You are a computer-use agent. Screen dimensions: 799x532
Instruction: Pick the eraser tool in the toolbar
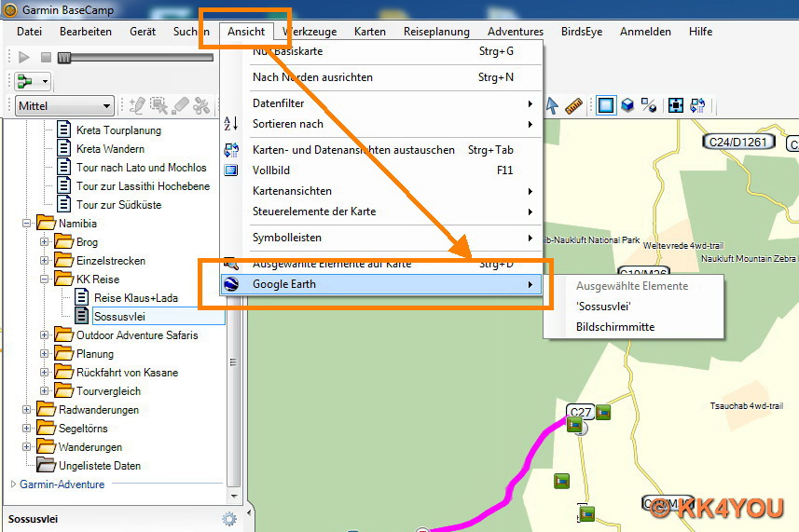(180, 105)
